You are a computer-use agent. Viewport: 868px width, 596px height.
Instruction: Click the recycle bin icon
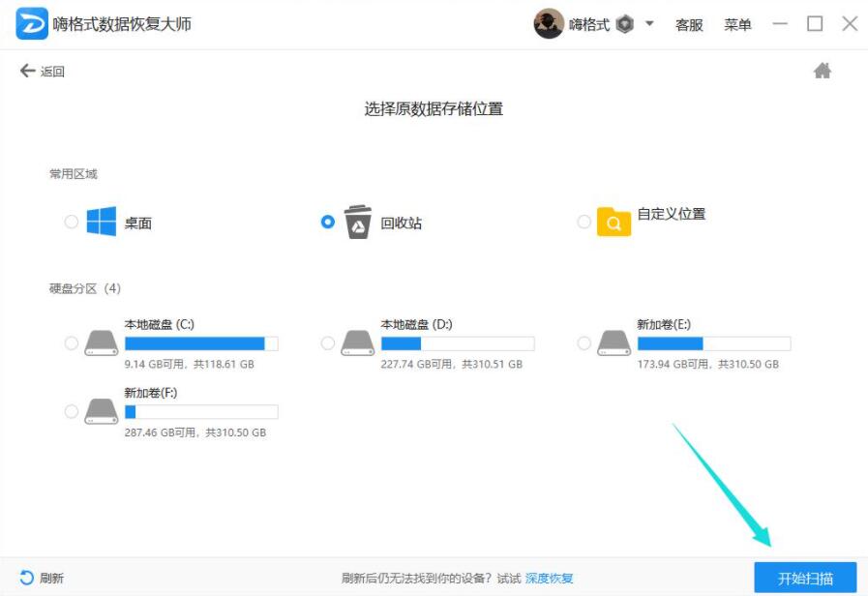358,222
